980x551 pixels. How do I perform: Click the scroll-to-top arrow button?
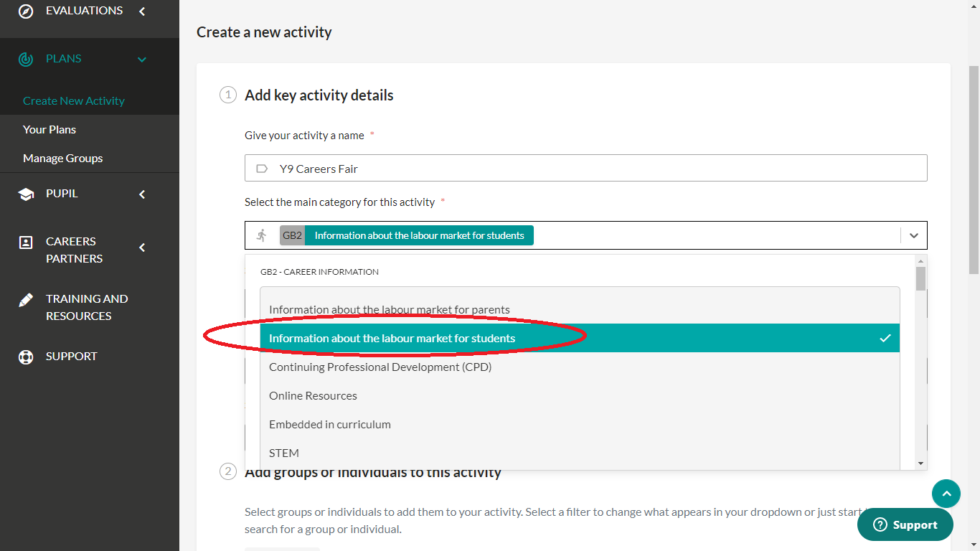pos(946,494)
